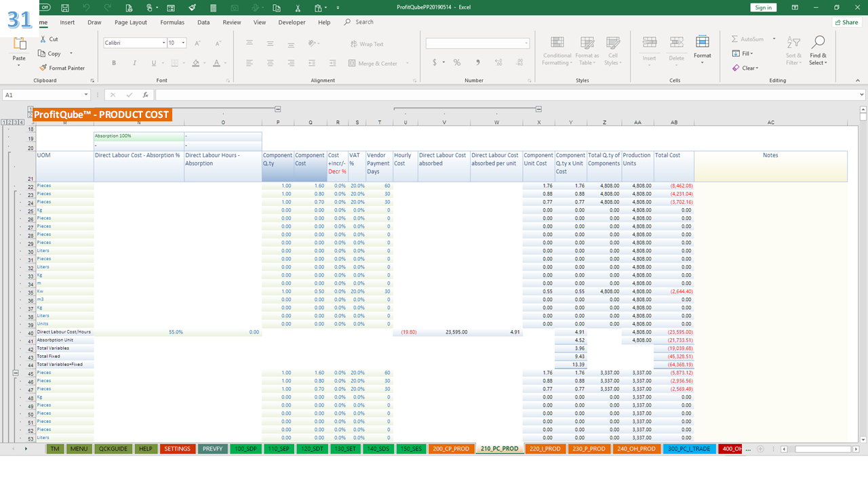
Task: Click the camera icon in quick access toolbar
Action: 235,7
